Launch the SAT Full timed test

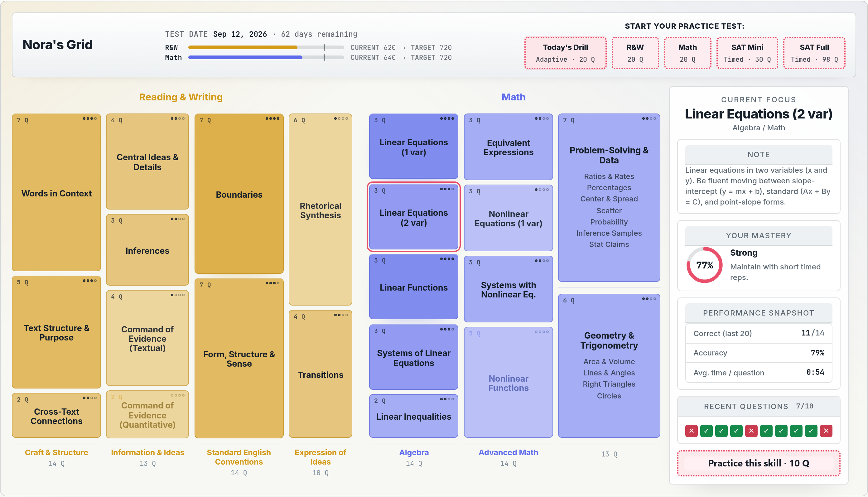[814, 53]
